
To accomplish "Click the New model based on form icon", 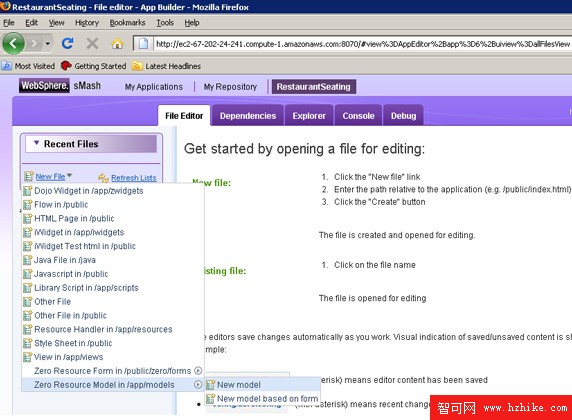I will tap(210, 398).
